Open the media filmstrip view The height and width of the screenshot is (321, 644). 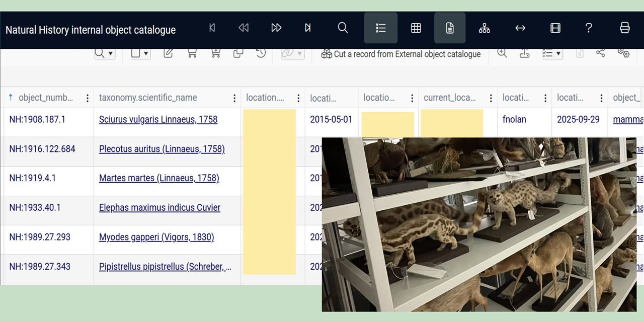point(555,28)
